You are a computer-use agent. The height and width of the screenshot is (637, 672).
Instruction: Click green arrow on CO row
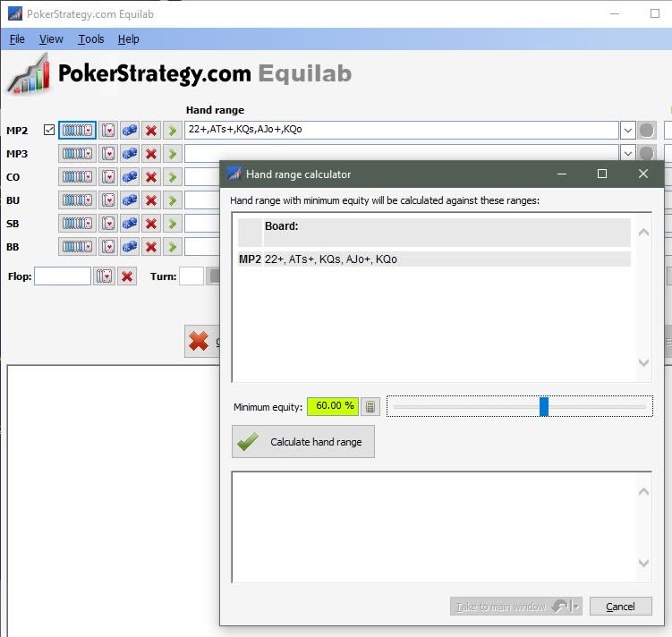coord(173,176)
